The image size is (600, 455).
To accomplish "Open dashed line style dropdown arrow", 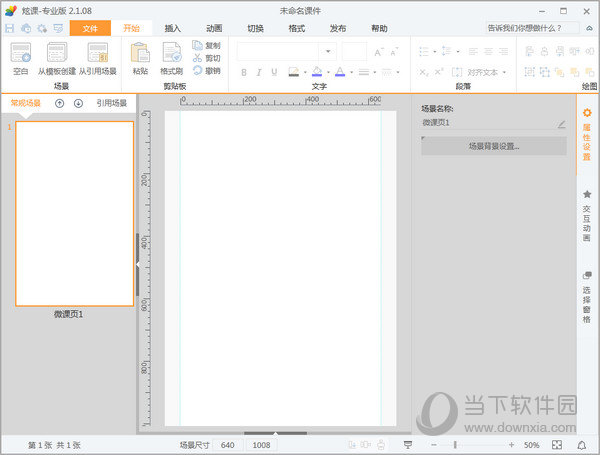I will [x=398, y=72].
